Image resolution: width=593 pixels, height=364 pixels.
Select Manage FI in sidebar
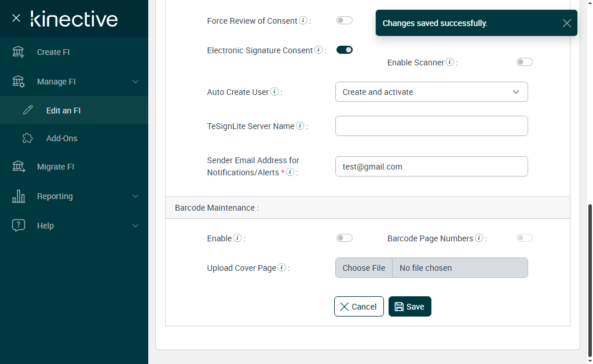[74, 82]
